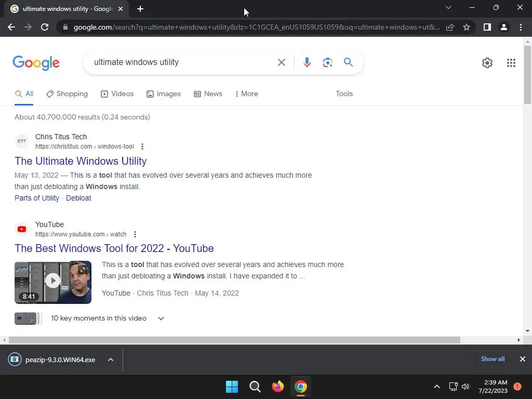Screen dimensions: 532x399
Task: Click the scroll right arrow of the horizontal scrollbar
Action: pos(519,340)
